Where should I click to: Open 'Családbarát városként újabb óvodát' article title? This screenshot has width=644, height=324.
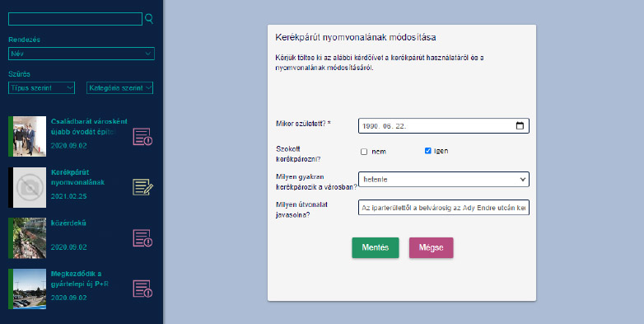coord(89,127)
